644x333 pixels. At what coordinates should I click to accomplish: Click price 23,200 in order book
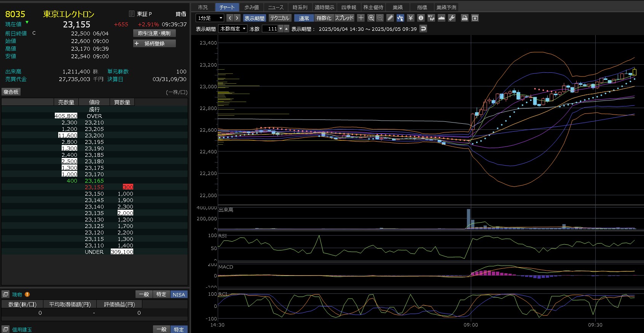click(x=94, y=135)
